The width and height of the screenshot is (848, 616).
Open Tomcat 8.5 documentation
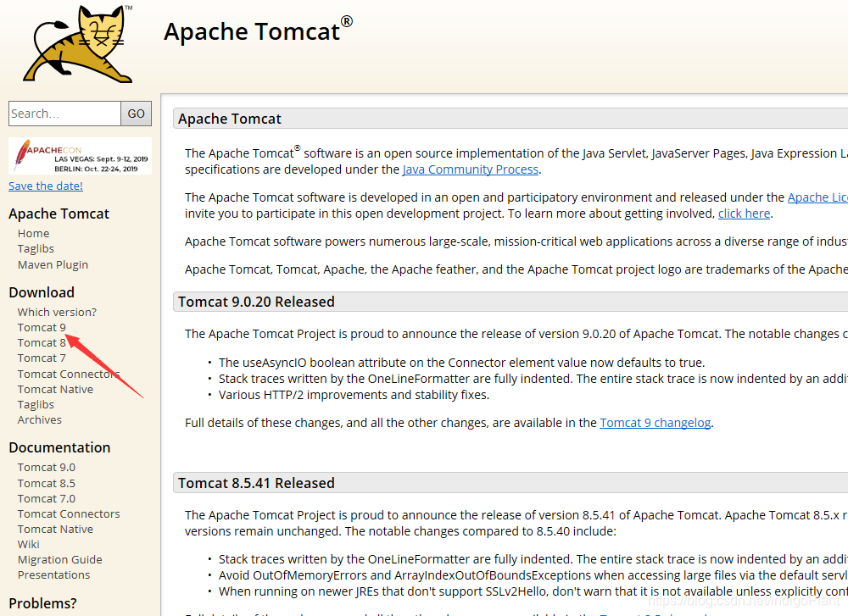coord(47,483)
